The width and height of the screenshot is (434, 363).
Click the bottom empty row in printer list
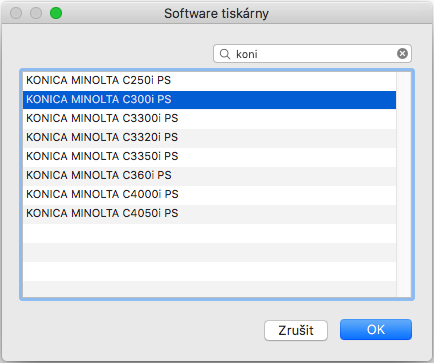click(x=209, y=289)
